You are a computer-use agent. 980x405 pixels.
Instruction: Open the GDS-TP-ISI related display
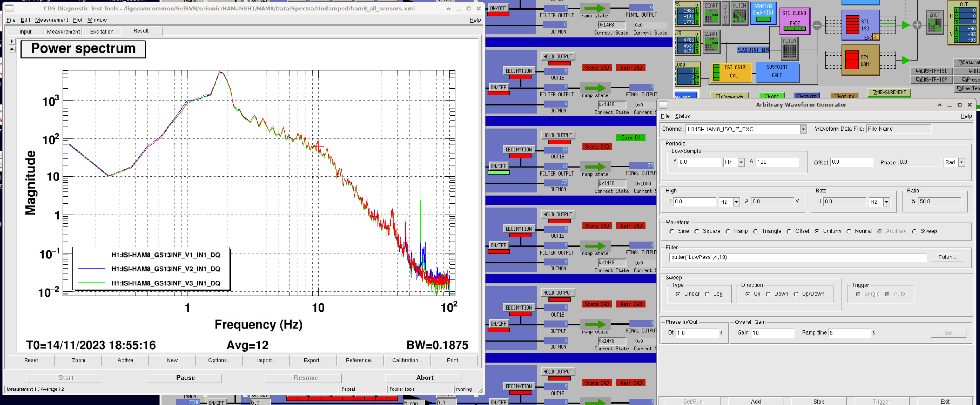click(931, 71)
